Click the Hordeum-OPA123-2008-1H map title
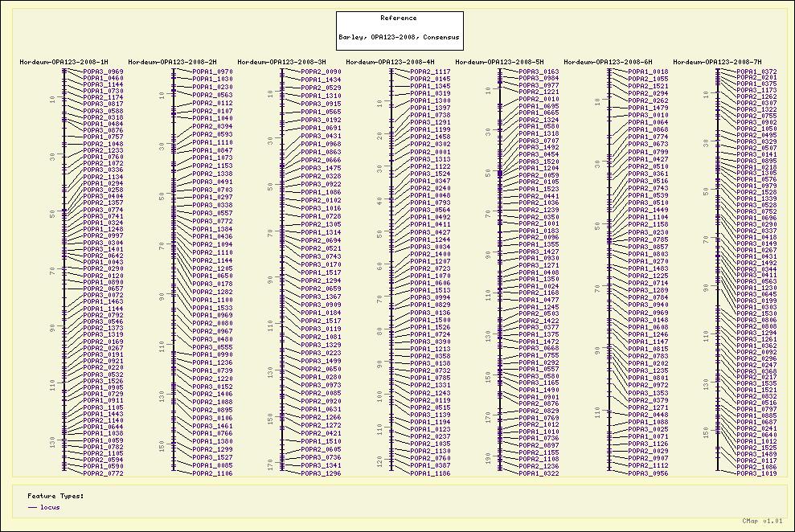The image size is (795, 532). 64,62
